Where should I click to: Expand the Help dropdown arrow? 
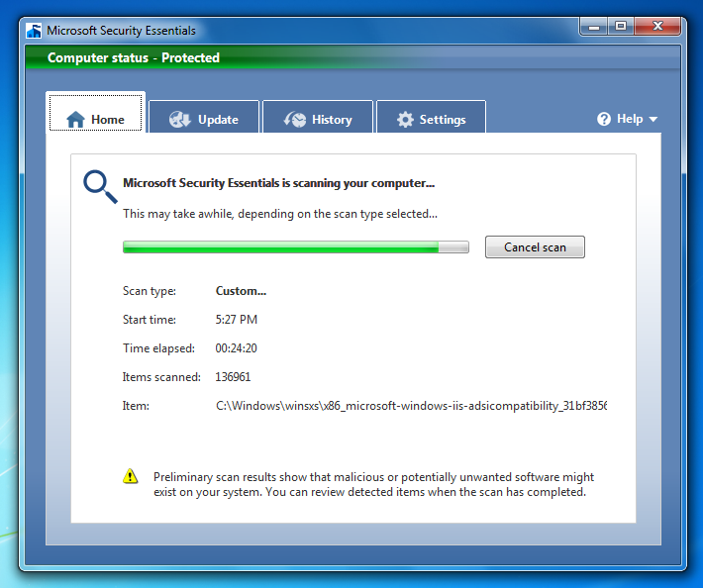[653, 119]
